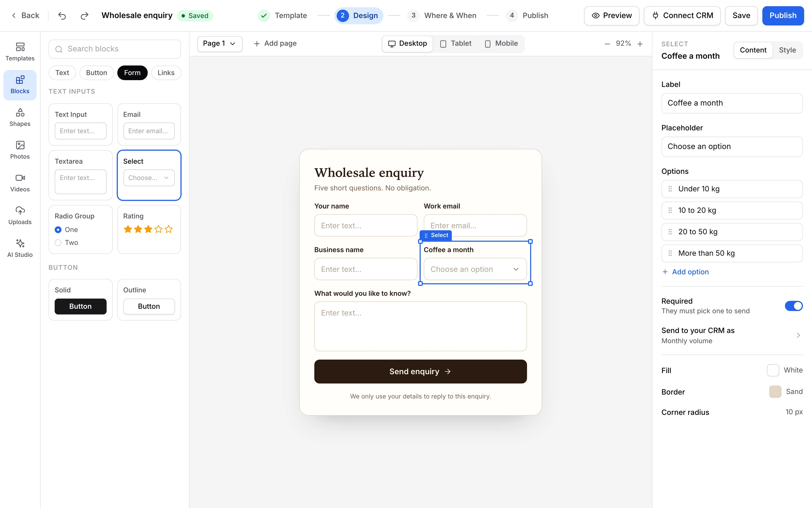Viewport: 812px width, 508px height.
Task: Click the Preview button
Action: (x=612, y=16)
